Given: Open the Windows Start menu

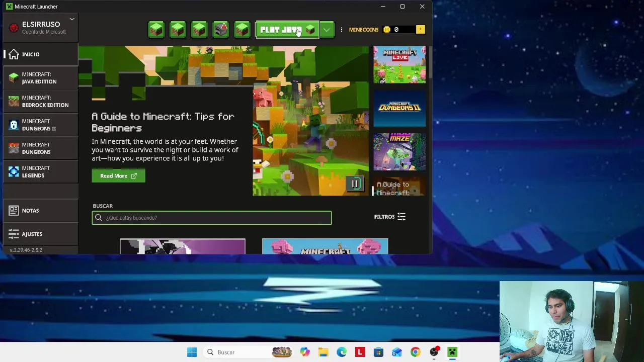Looking at the screenshot, I should [x=192, y=352].
